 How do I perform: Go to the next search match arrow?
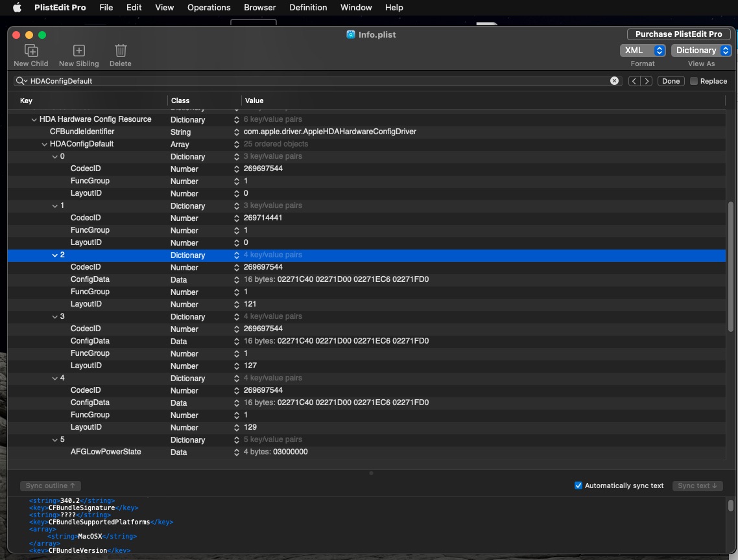[x=647, y=81]
